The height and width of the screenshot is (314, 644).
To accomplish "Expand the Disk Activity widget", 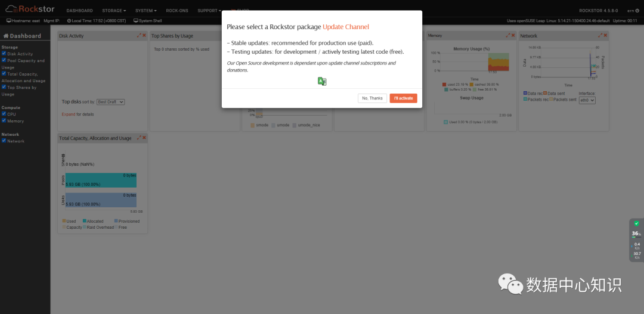I will coord(139,36).
